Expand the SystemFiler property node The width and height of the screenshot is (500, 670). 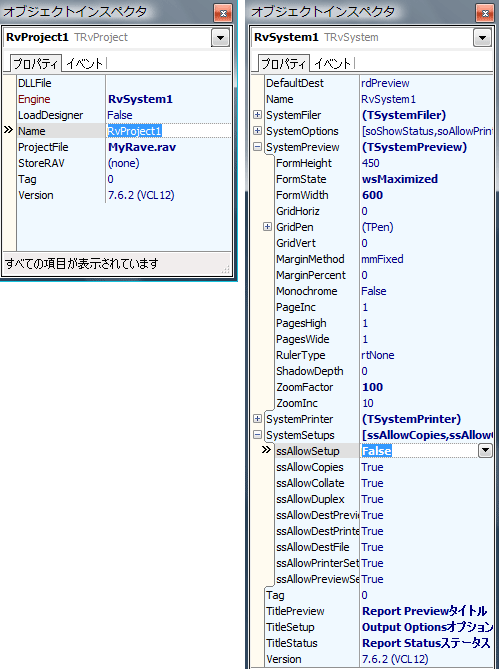pyautogui.click(x=257, y=115)
